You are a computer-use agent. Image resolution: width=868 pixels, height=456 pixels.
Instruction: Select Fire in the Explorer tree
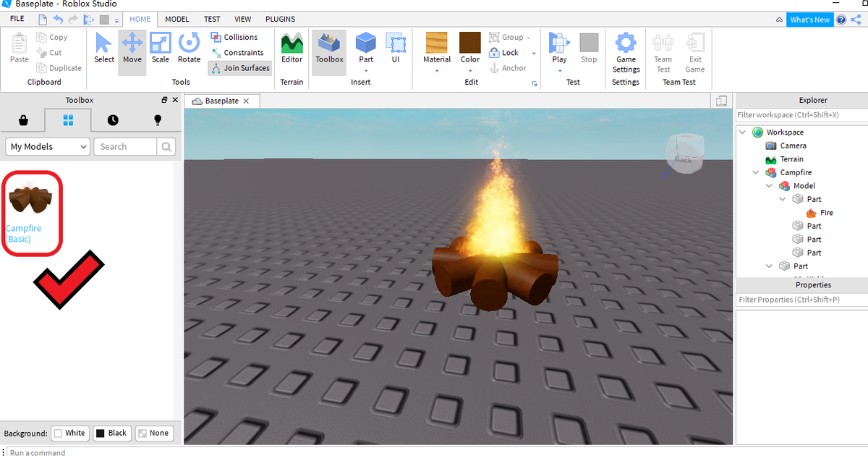pos(820,213)
